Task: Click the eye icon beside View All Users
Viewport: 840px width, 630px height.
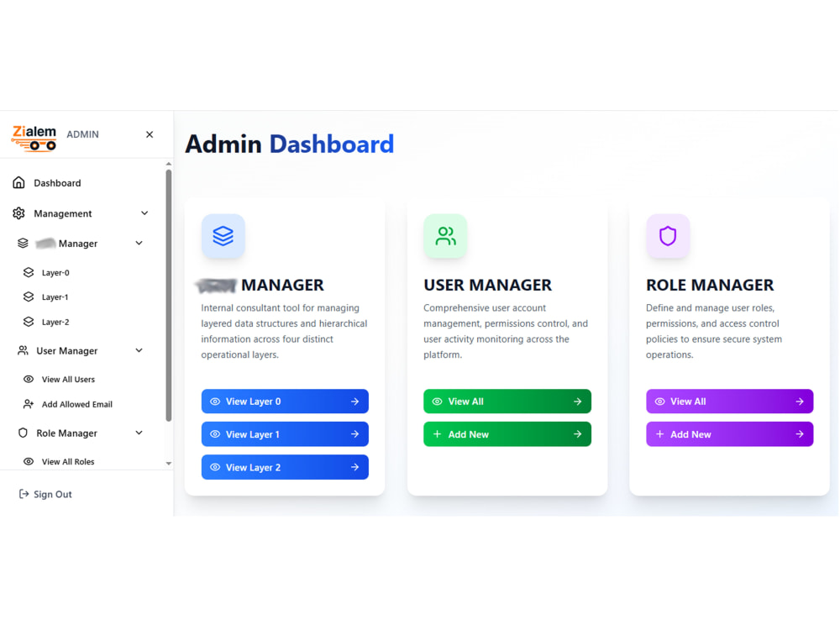Action: tap(29, 380)
